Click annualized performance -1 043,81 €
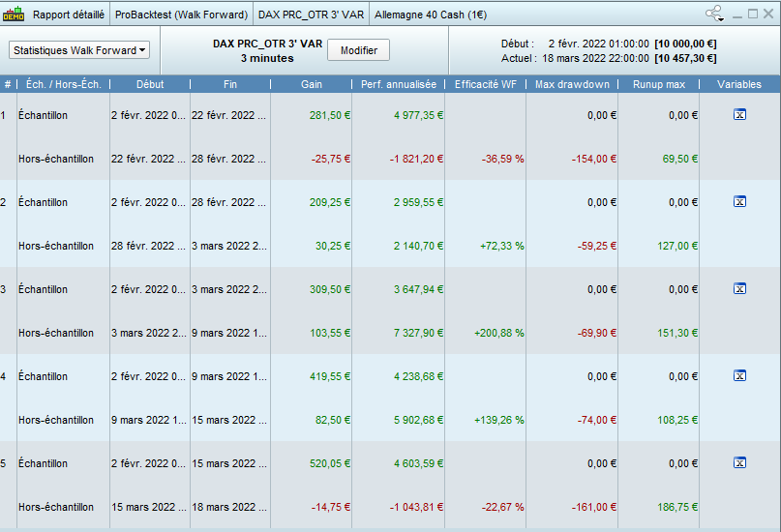This screenshot has height=532, width=781. [416, 507]
